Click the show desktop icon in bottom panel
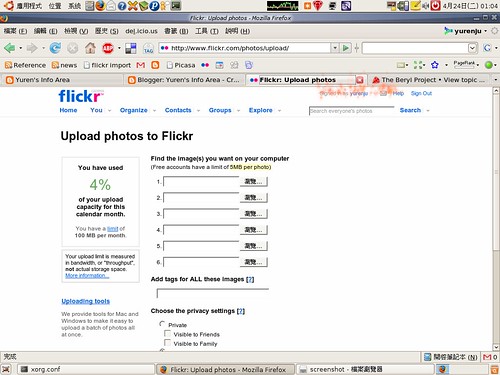This screenshot has height=375, width=500. point(6,369)
